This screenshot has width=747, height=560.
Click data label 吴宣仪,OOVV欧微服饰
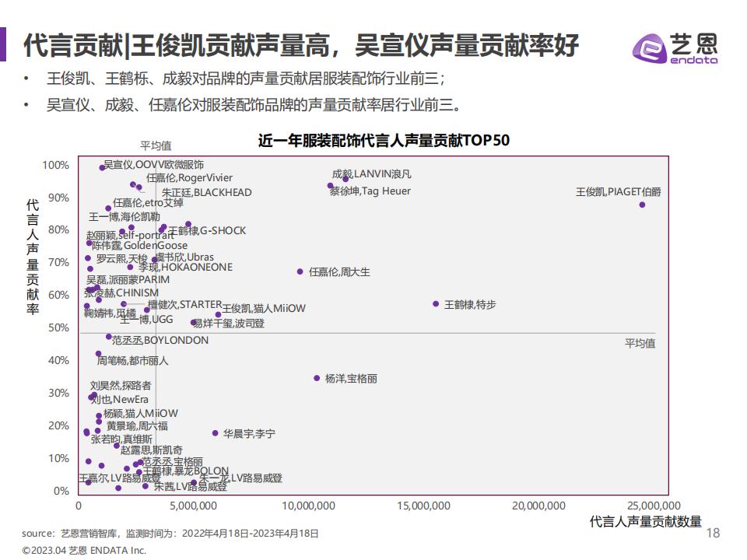[153, 165]
